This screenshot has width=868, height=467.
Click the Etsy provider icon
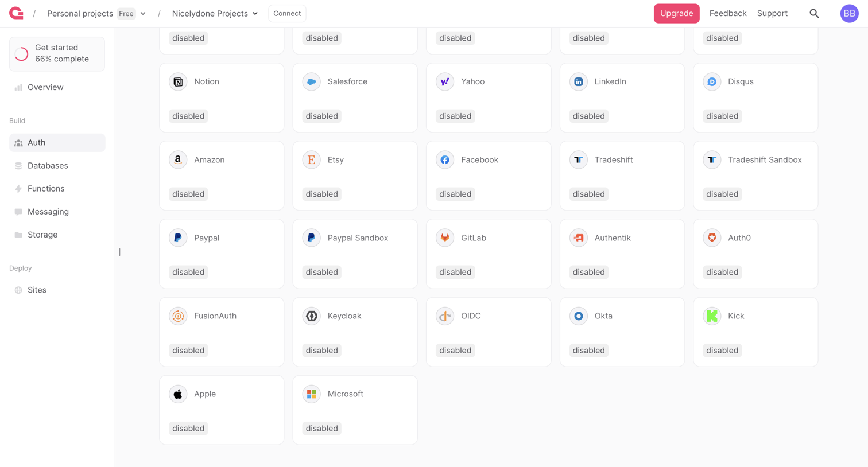[311, 159]
